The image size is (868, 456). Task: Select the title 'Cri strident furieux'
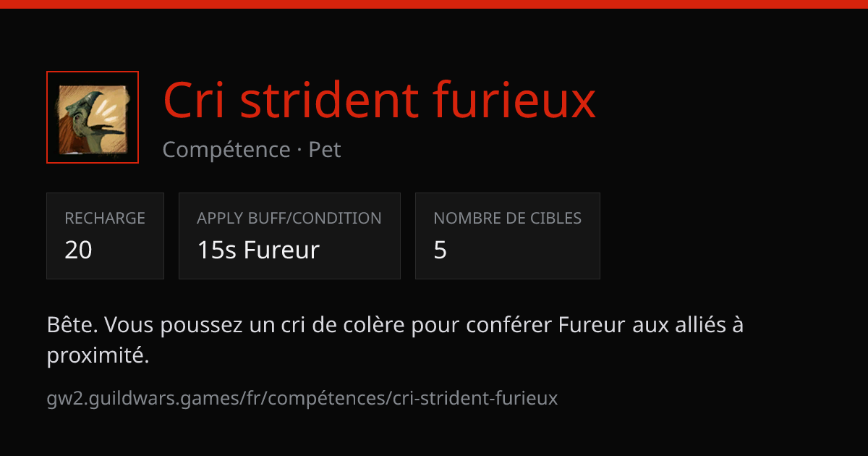click(x=380, y=101)
